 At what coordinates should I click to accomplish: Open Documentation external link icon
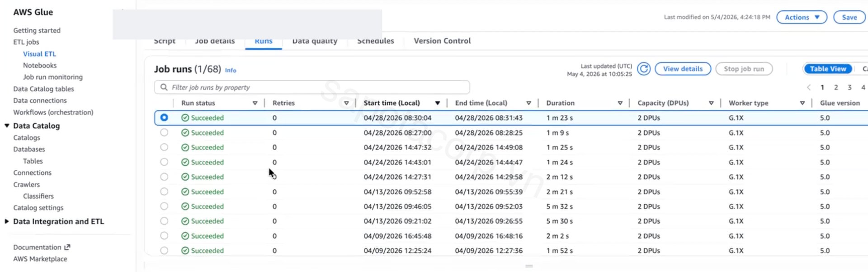(67, 247)
